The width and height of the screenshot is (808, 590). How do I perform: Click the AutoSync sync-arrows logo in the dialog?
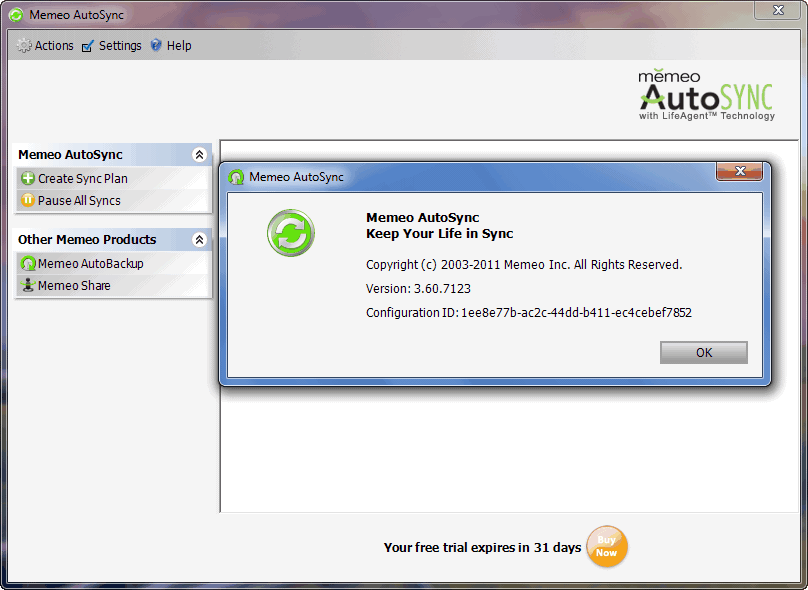(290, 233)
